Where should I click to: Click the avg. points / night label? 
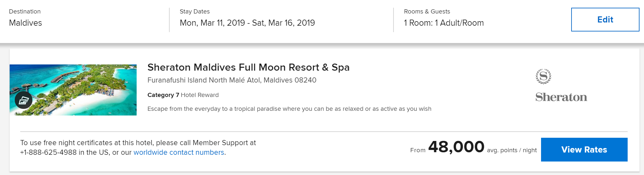[512, 150]
